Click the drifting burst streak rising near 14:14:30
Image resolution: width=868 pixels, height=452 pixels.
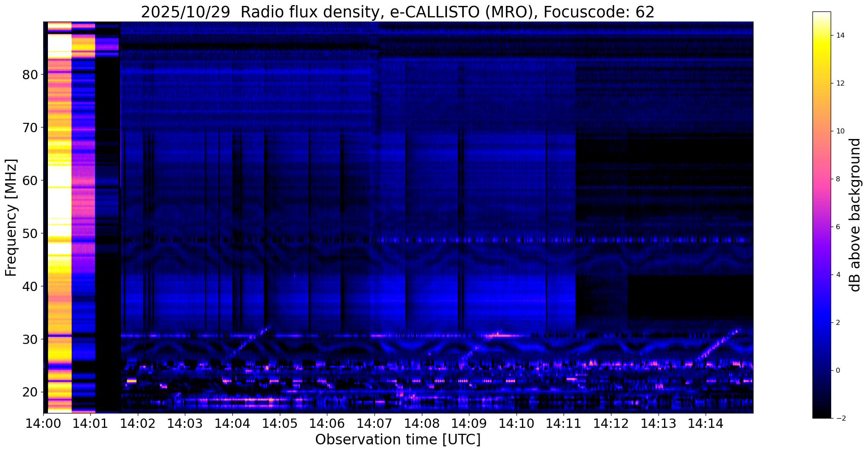tap(719, 344)
